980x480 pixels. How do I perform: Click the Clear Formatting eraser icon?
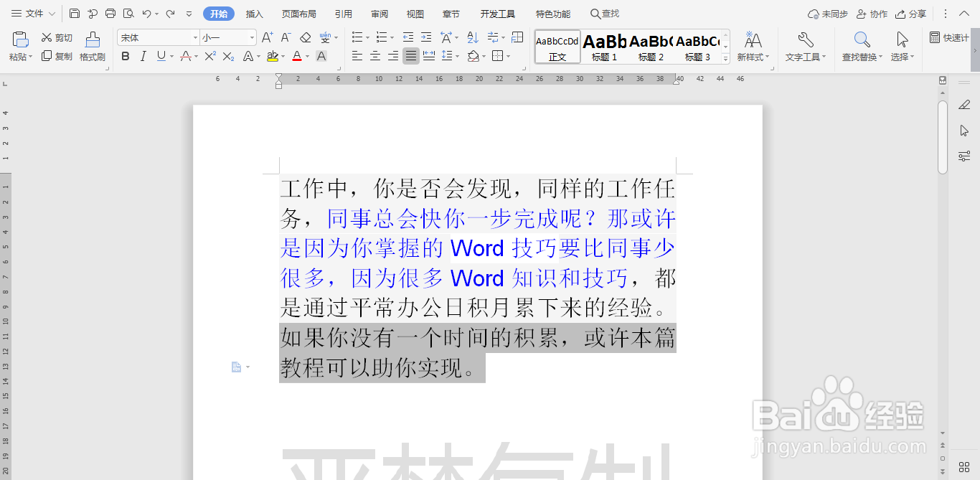pyautogui.click(x=306, y=37)
